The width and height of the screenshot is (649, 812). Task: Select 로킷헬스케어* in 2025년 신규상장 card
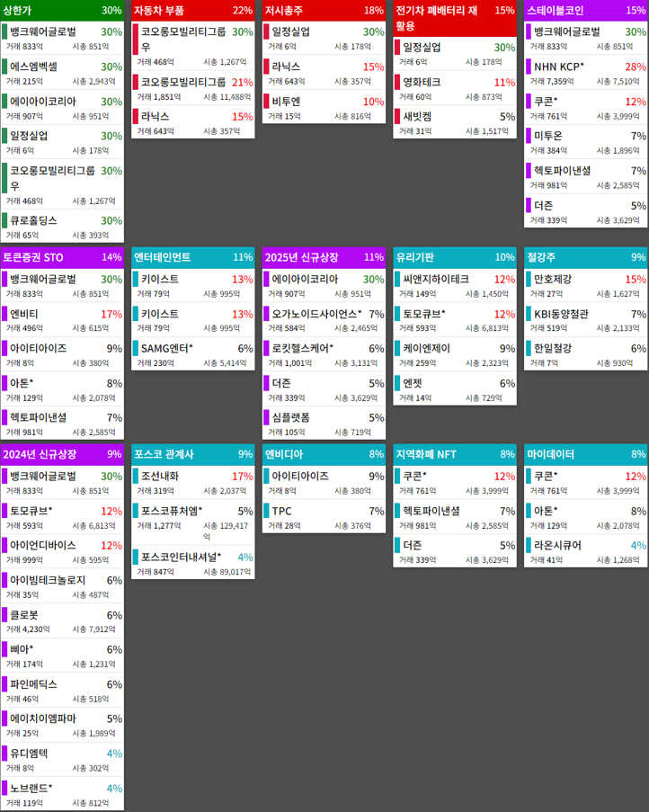324,354
